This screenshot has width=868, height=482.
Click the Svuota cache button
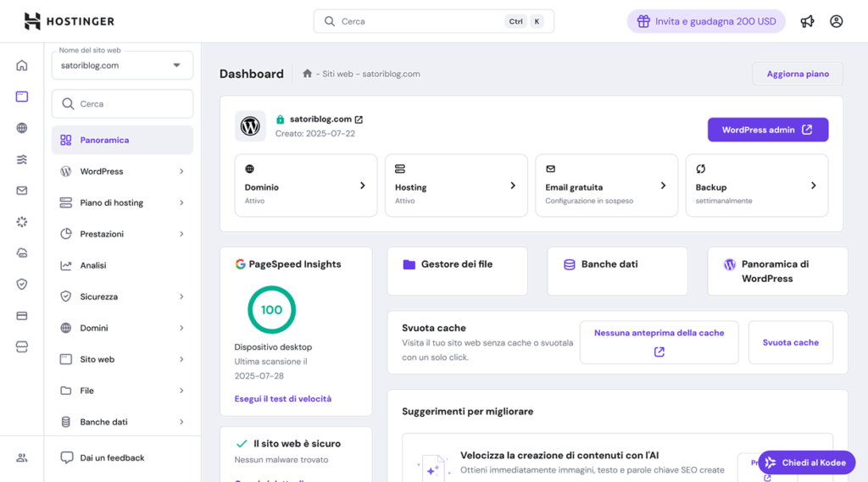click(791, 342)
